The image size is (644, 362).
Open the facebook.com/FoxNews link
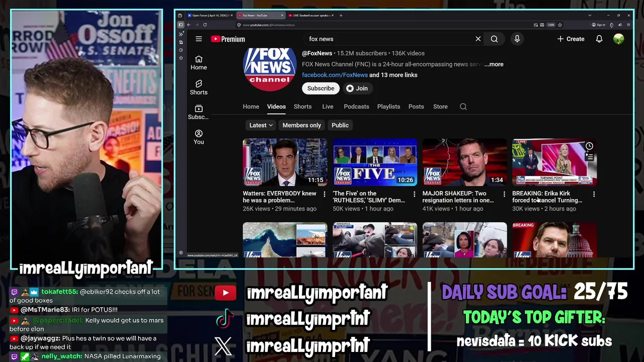point(335,75)
